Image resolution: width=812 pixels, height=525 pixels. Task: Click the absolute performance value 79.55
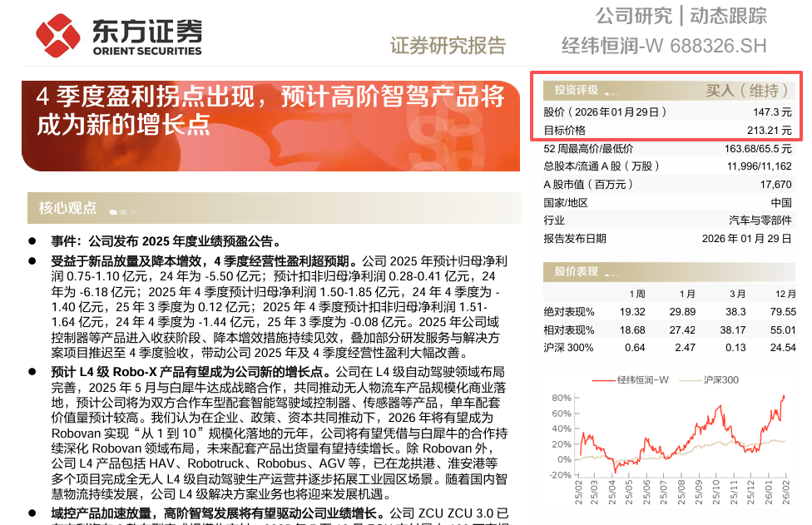tap(783, 312)
